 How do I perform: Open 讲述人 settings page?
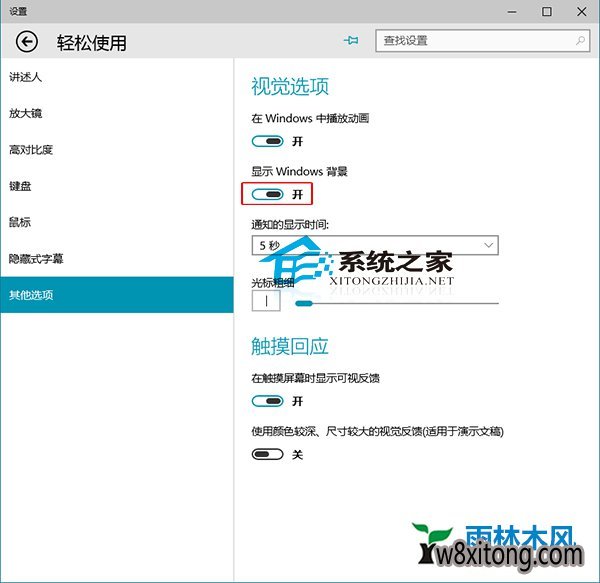26,77
